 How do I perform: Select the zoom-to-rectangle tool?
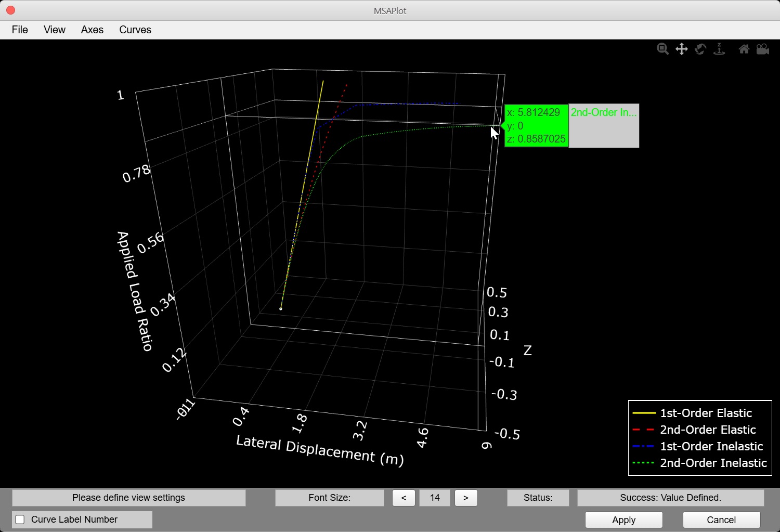coord(663,49)
